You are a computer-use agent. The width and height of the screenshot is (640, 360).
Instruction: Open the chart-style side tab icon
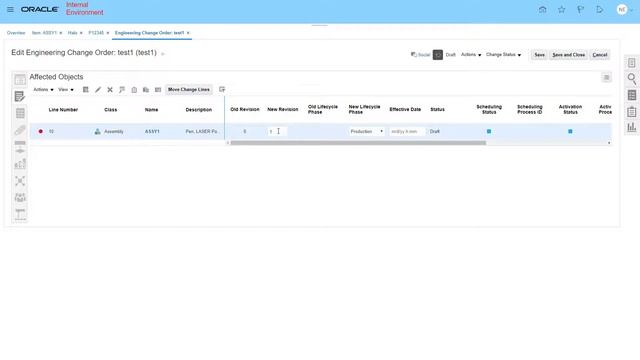20,164
